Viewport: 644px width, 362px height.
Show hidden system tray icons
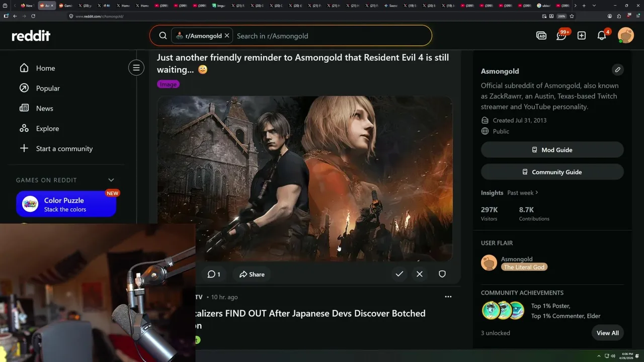coord(599,356)
